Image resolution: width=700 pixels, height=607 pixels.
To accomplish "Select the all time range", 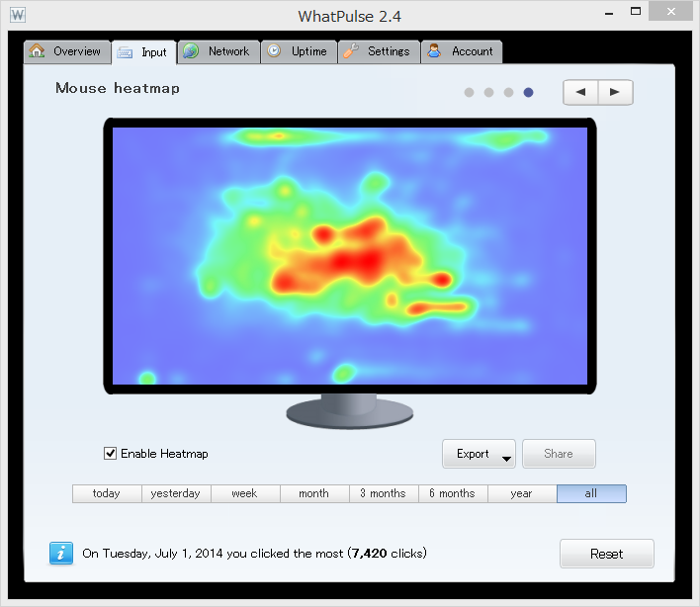I will click(591, 493).
